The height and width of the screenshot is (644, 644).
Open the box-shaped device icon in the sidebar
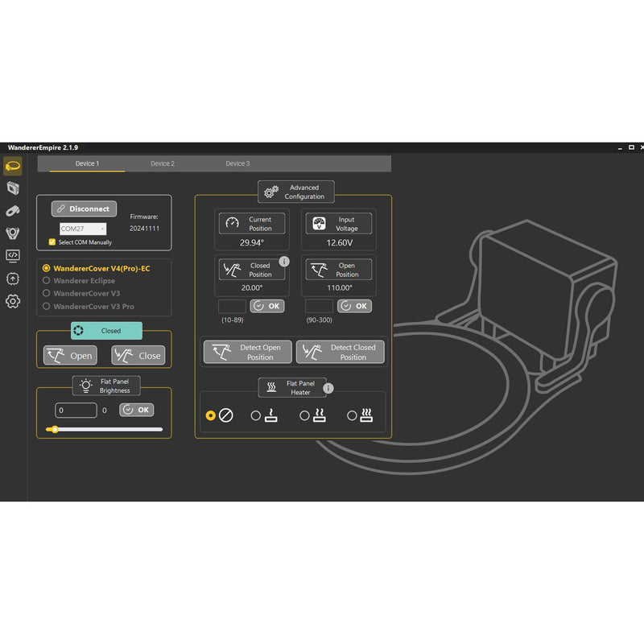(x=13, y=188)
